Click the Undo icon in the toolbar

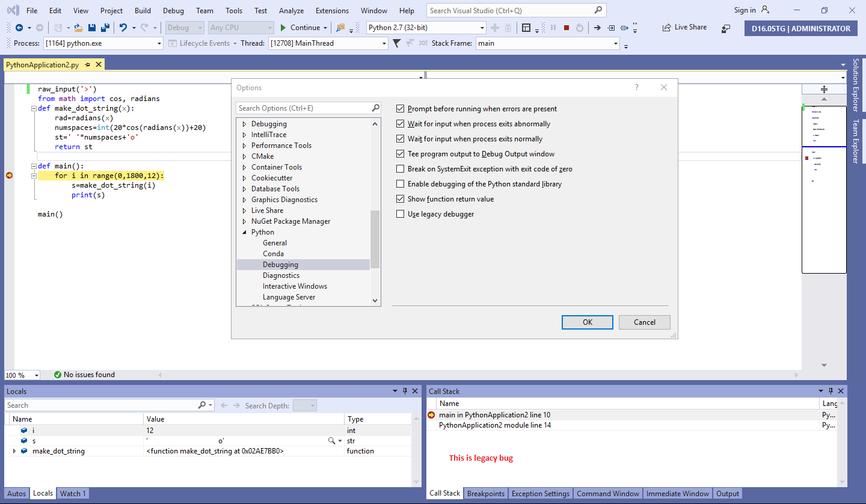(124, 27)
